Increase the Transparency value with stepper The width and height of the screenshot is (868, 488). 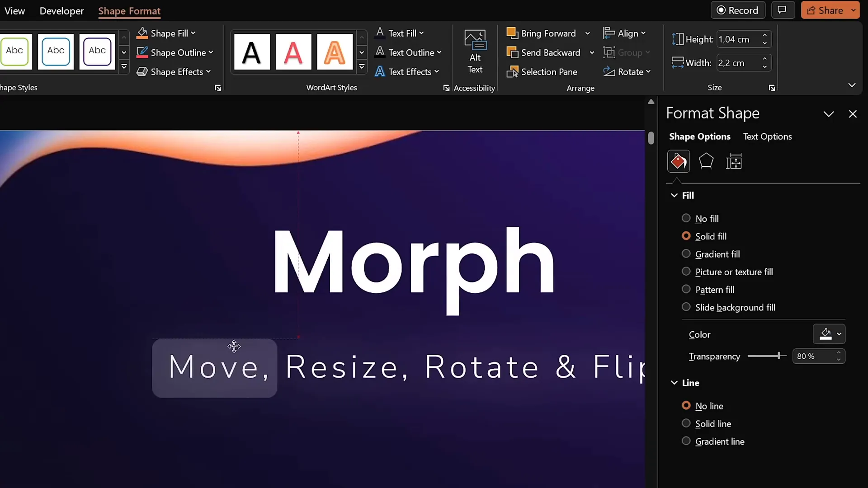pyautogui.click(x=839, y=352)
